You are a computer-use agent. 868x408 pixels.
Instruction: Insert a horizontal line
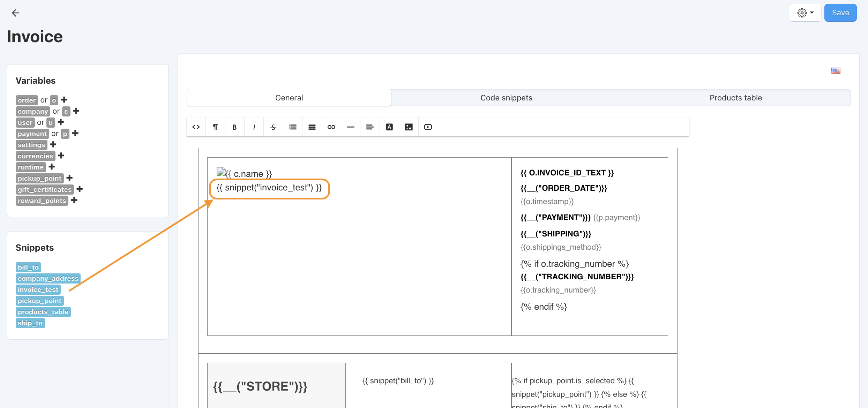(x=351, y=127)
